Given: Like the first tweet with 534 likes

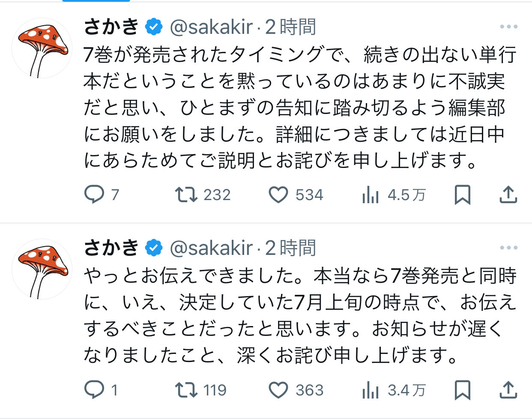Looking at the screenshot, I should (278, 195).
